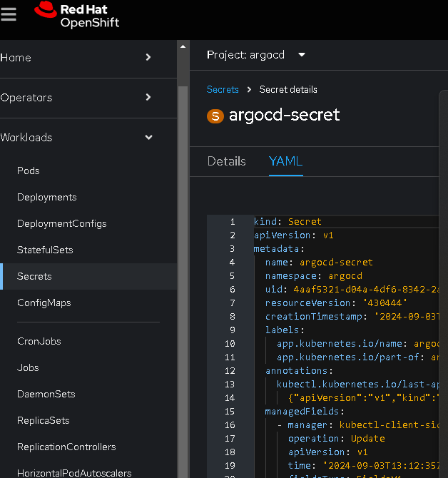Open ReplicaSets in the sidebar
The width and height of the screenshot is (448, 478).
tap(44, 421)
